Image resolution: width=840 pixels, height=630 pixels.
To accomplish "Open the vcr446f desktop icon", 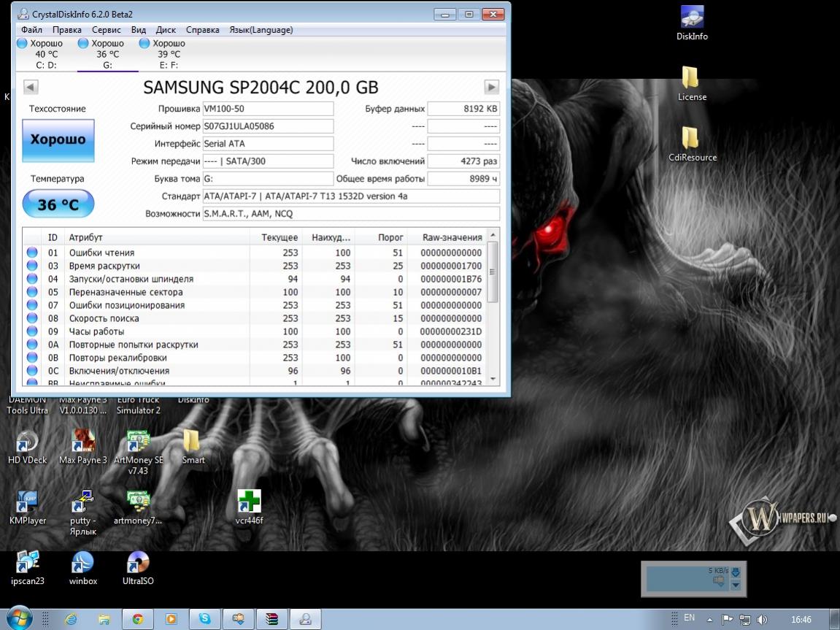I will click(249, 502).
